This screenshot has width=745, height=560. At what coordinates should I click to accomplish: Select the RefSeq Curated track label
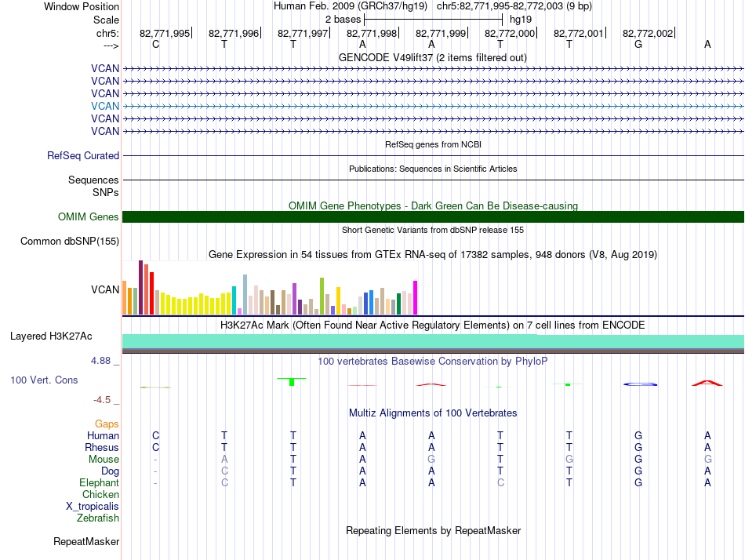pyautogui.click(x=83, y=156)
